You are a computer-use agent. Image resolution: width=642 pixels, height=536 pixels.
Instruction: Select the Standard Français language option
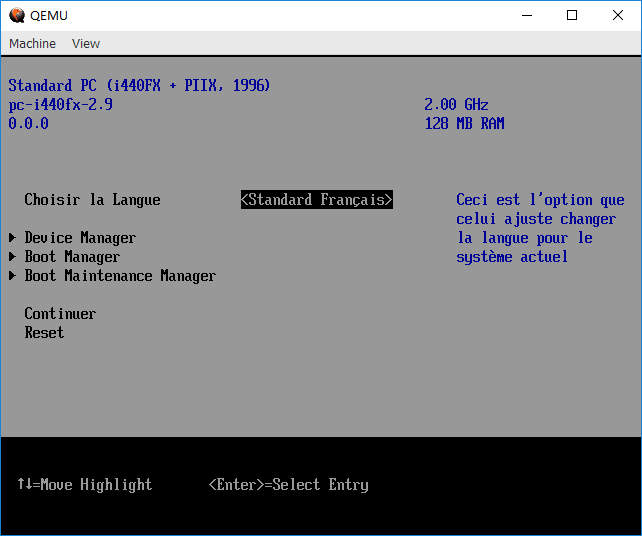316,199
